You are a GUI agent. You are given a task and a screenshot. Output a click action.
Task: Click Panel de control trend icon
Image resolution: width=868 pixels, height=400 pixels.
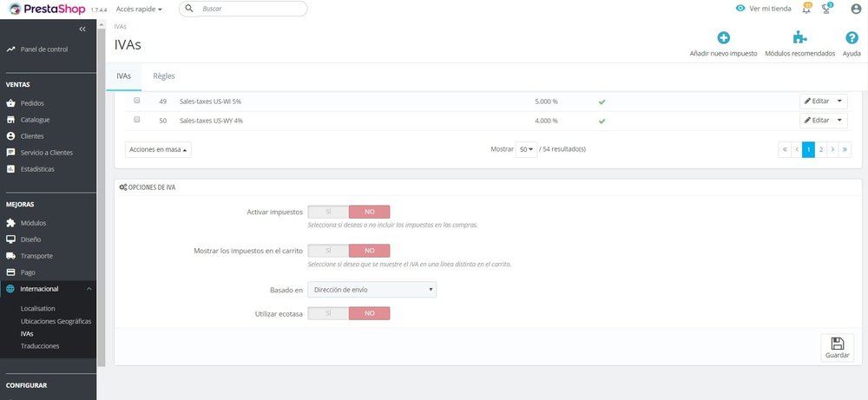10,49
